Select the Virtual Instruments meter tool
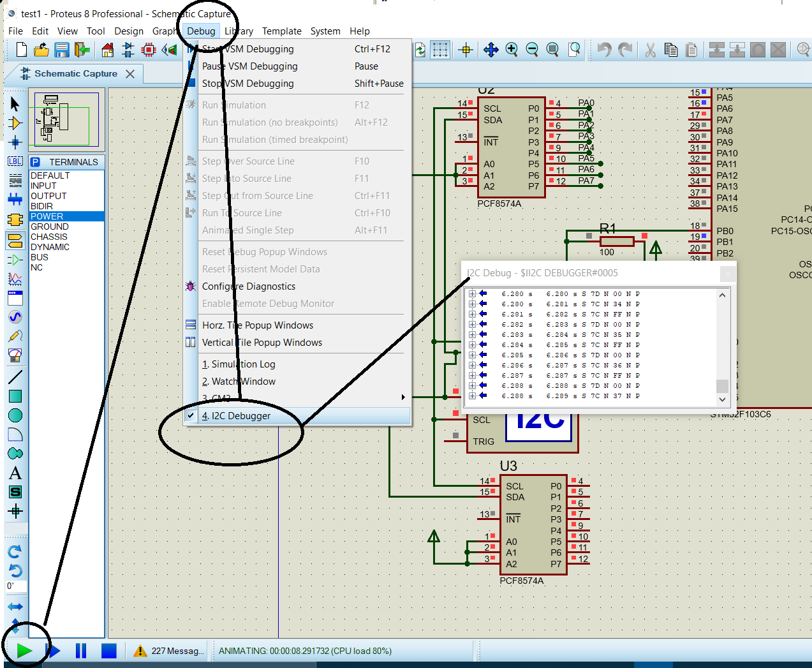This screenshot has width=812, height=668. [x=15, y=355]
